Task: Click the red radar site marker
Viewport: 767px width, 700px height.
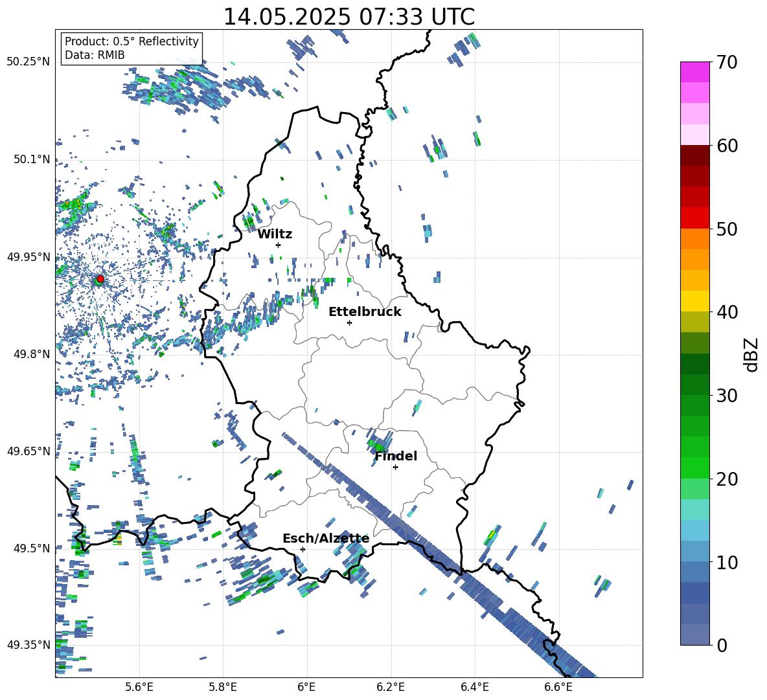Action: (100, 278)
